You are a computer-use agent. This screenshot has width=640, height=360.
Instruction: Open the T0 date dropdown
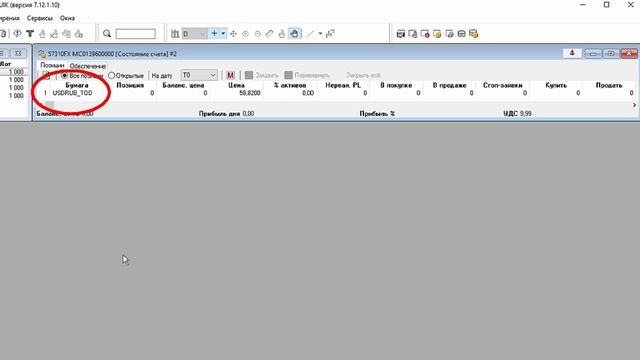pos(199,75)
